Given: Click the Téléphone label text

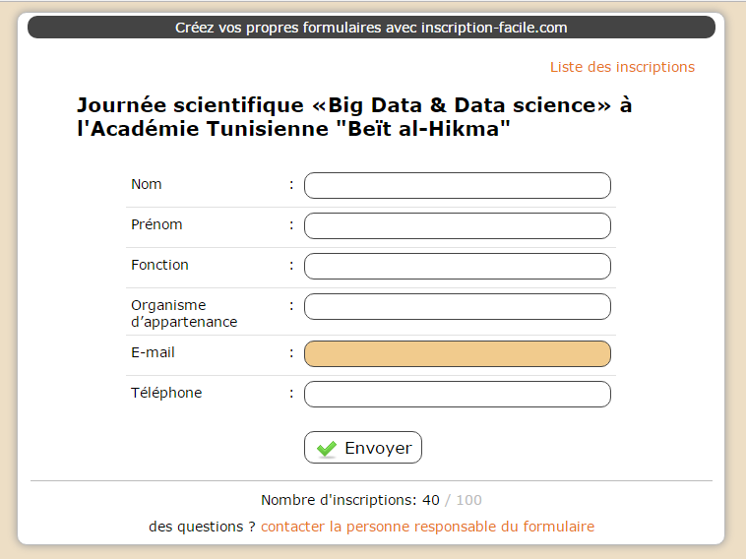Looking at the screenshot, I should point(166,393).
